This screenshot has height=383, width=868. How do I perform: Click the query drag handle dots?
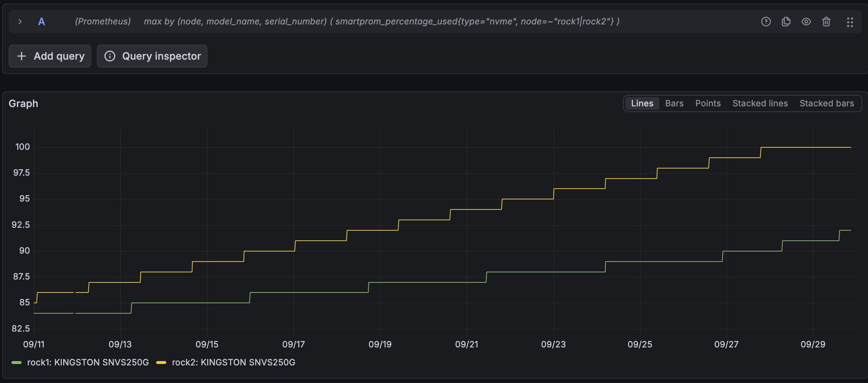(850, 22)
